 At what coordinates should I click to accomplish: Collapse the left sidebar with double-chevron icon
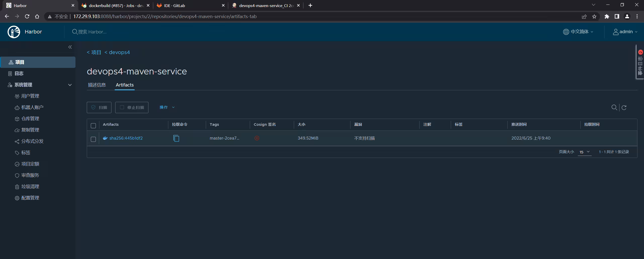pyautogui.click(x=70, y=47)
